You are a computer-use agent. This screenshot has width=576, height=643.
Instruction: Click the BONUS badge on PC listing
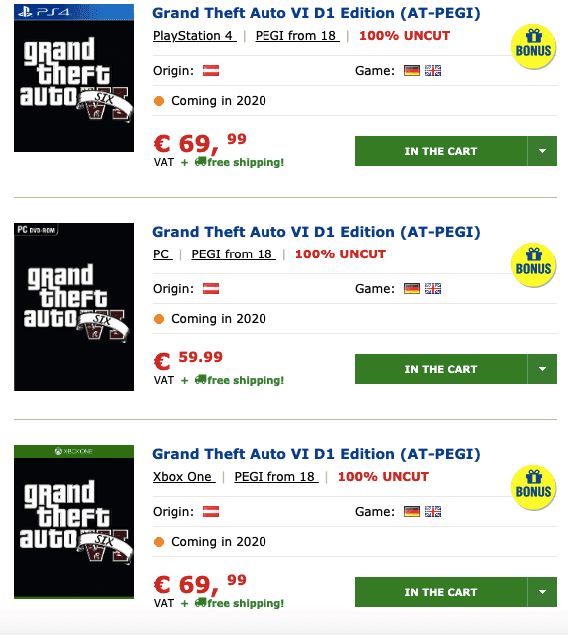coord(533,265)
